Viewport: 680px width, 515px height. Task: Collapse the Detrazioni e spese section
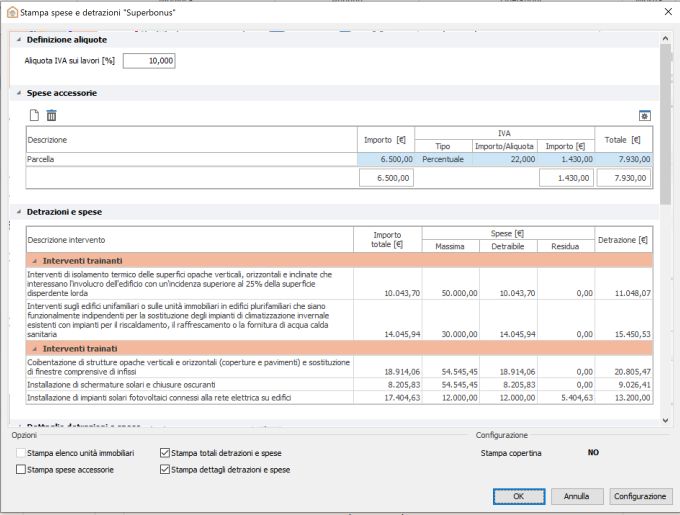[17, 212]
